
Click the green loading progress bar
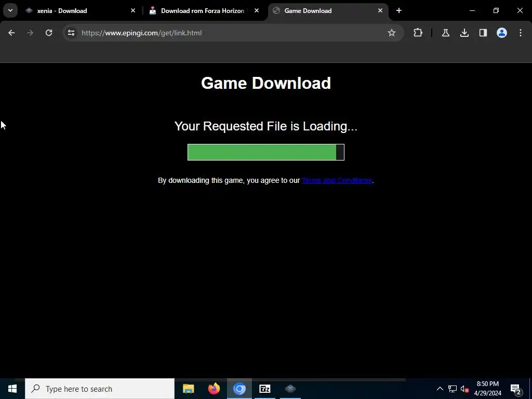coord(266,152)
